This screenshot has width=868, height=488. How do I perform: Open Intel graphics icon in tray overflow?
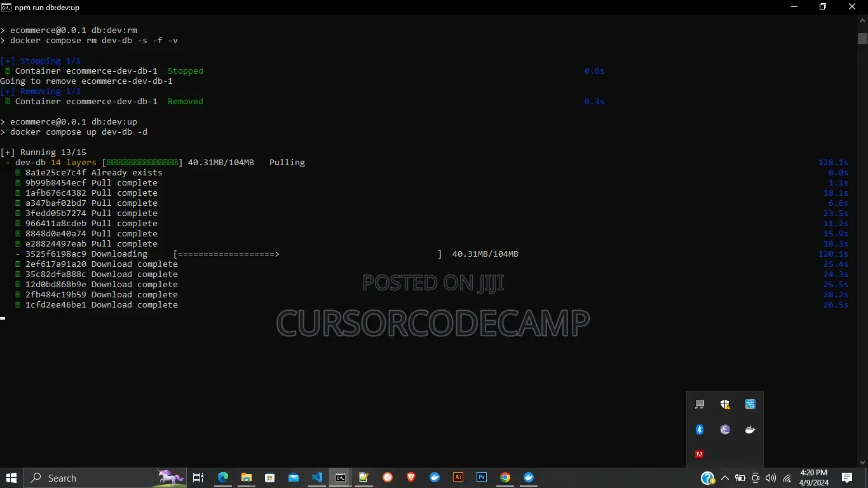pos(750,404)
